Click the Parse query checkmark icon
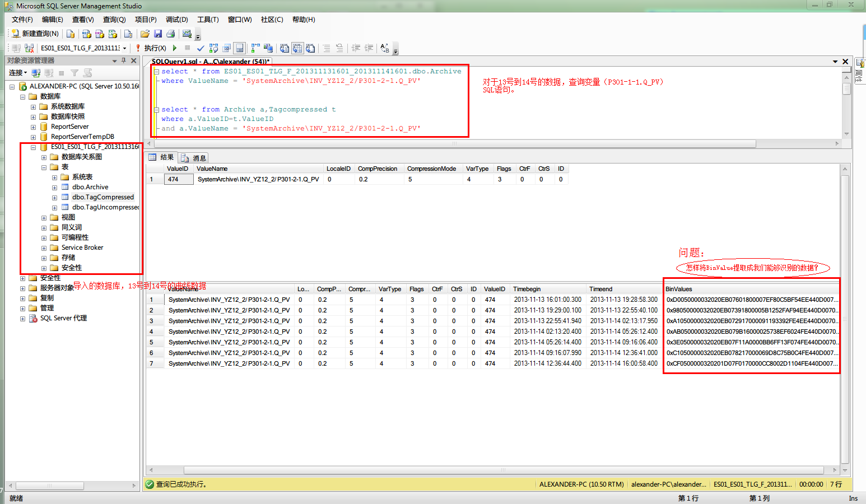 (201, 48)
